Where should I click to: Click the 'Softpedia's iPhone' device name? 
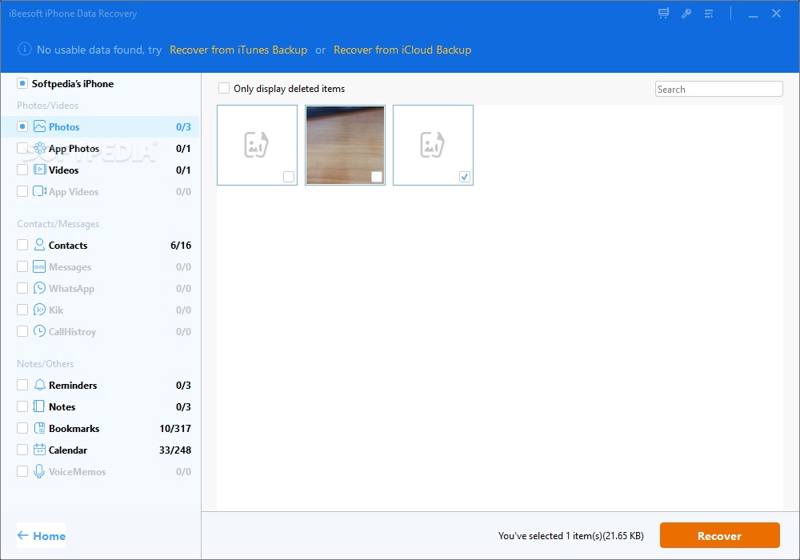[72, 84]
